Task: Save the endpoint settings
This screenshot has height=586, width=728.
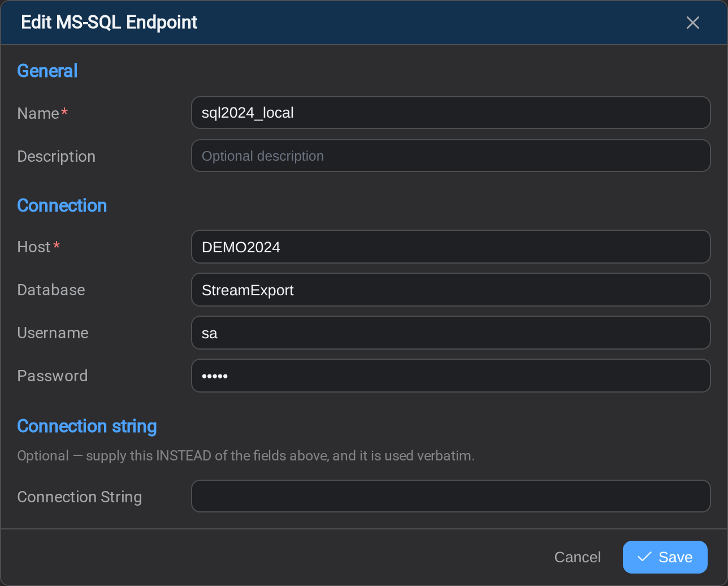Action: point(665,557)
